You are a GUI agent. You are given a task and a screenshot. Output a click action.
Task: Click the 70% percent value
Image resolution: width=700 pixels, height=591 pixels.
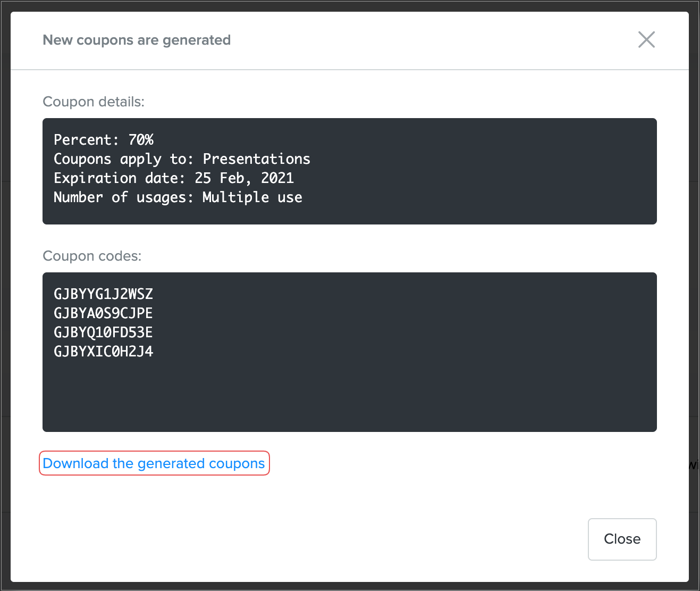(141, 140)
